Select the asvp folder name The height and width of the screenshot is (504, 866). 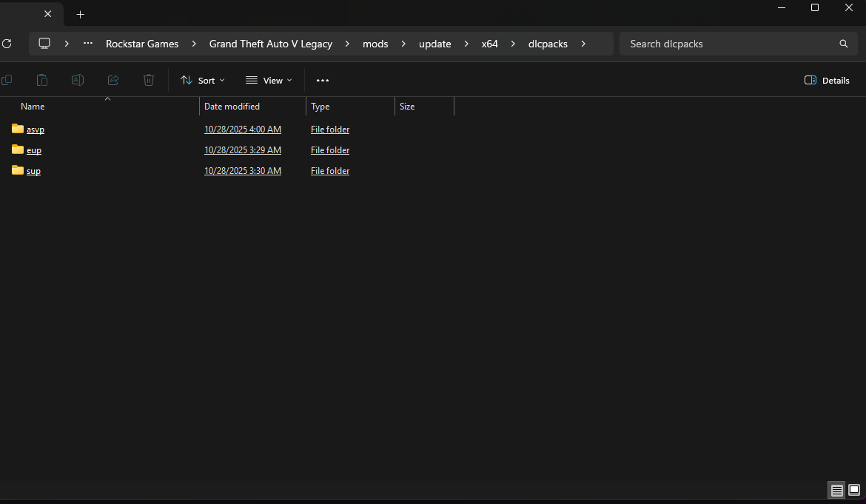coord(36,130)
